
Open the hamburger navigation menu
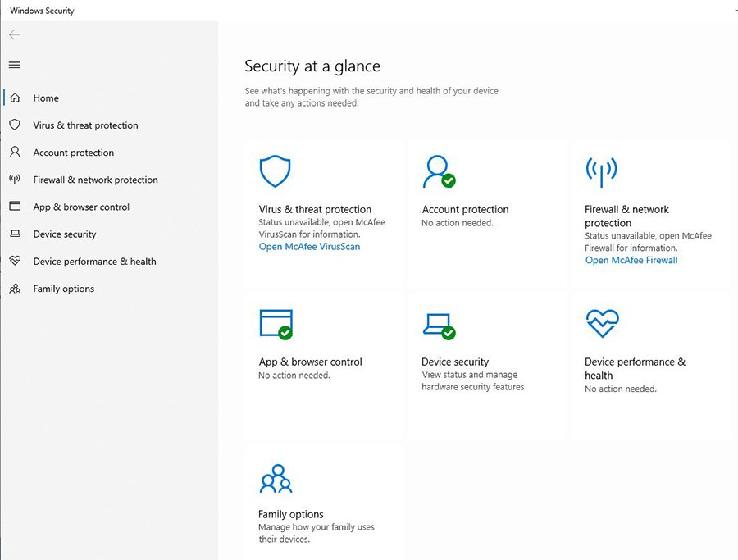click(13, 65)
